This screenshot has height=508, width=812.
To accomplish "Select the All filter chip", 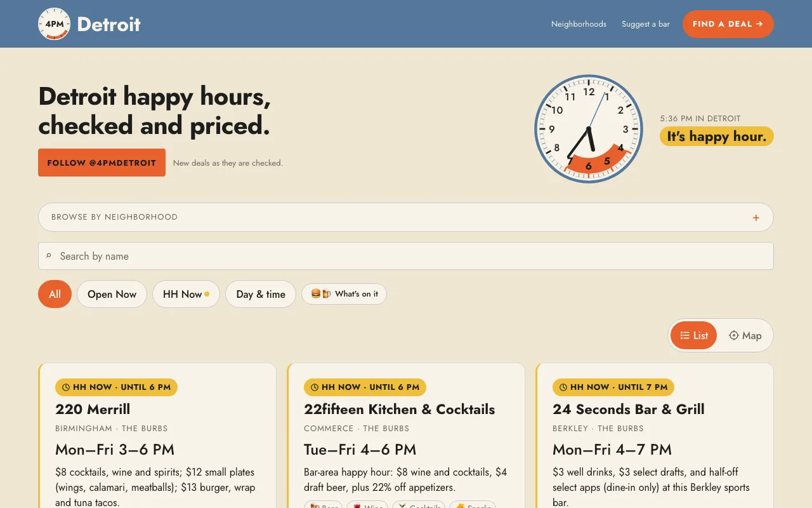I will pos(55,294).
